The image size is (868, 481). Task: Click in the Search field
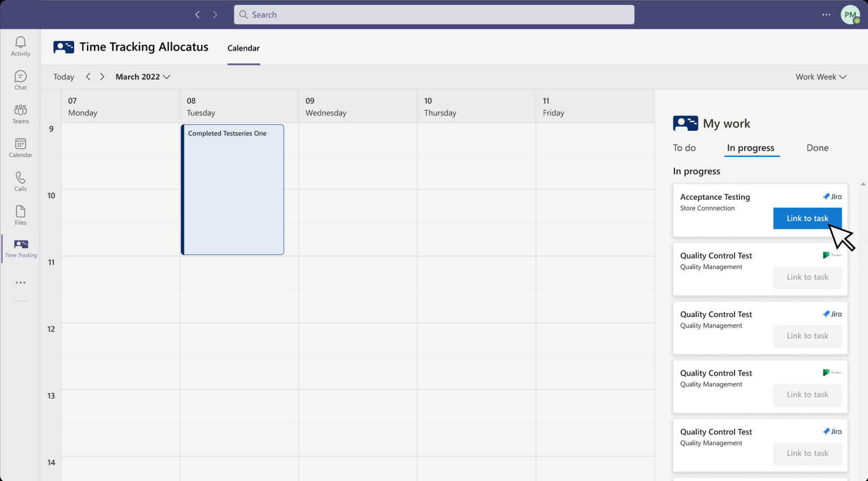tap(434, 15)
